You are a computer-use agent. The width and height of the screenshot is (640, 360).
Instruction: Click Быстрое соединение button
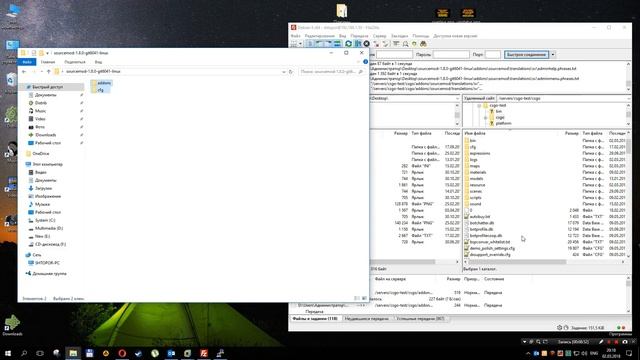tap(527, 54)
